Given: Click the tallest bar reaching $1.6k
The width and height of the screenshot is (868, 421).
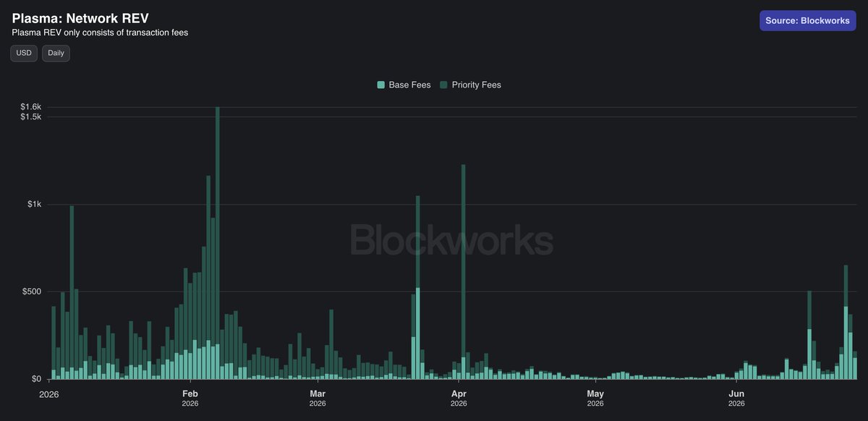Looking at the screenshot, I should [x=217, y=243].
